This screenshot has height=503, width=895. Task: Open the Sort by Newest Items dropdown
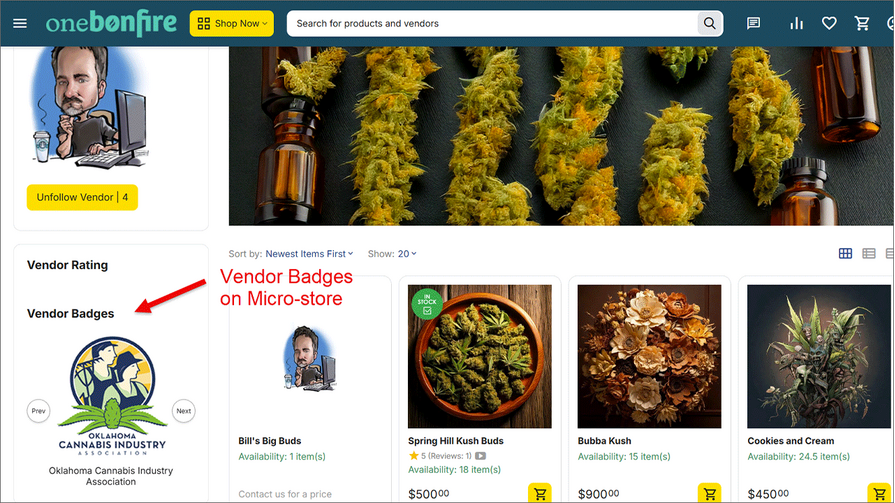point(309,254)
